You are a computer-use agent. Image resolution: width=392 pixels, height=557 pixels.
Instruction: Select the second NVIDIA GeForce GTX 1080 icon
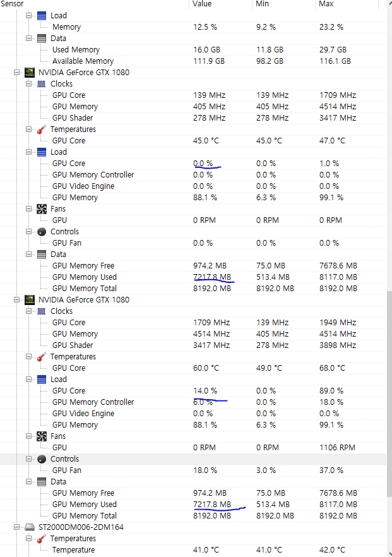(30, 299)
